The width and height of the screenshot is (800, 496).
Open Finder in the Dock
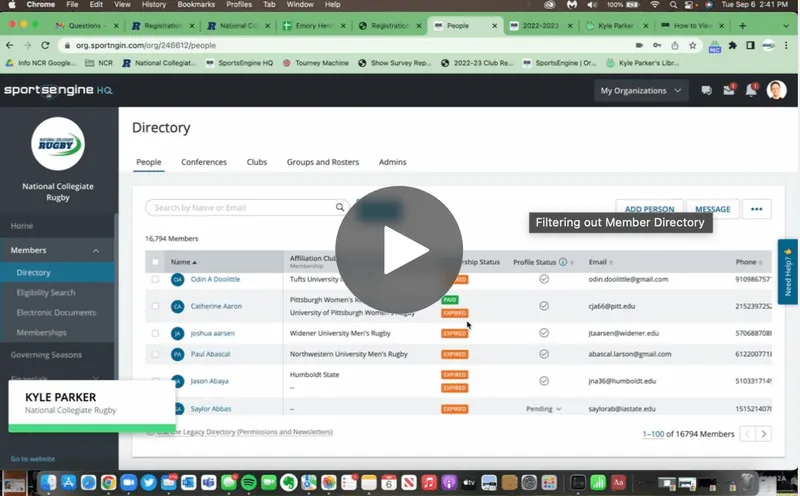[x=48, y=482]
